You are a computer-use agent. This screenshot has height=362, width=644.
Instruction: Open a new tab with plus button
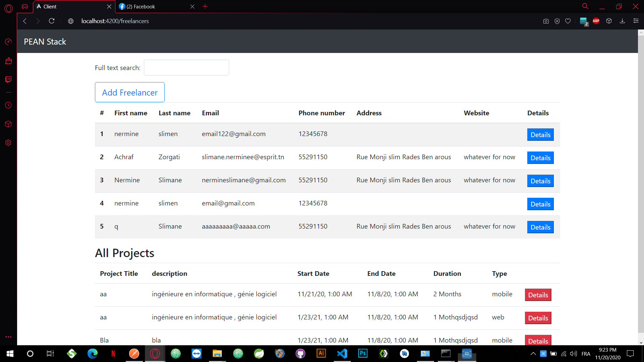(205, 6)
